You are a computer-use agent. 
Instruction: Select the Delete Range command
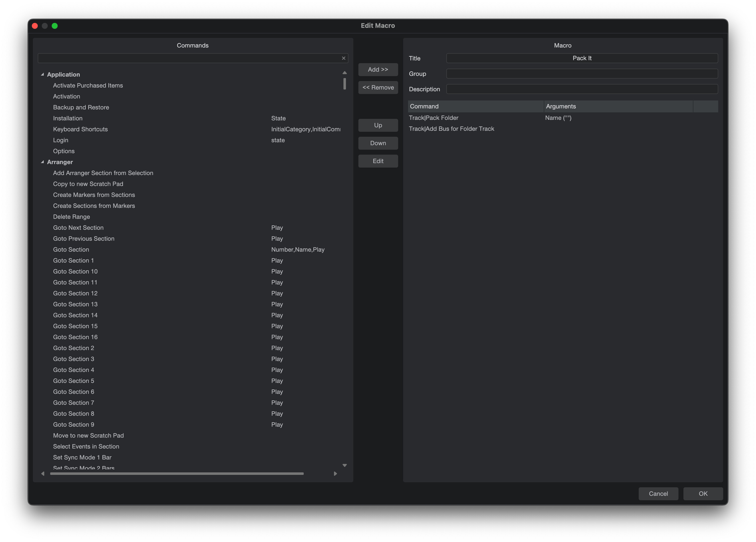(x=71, y=217)
